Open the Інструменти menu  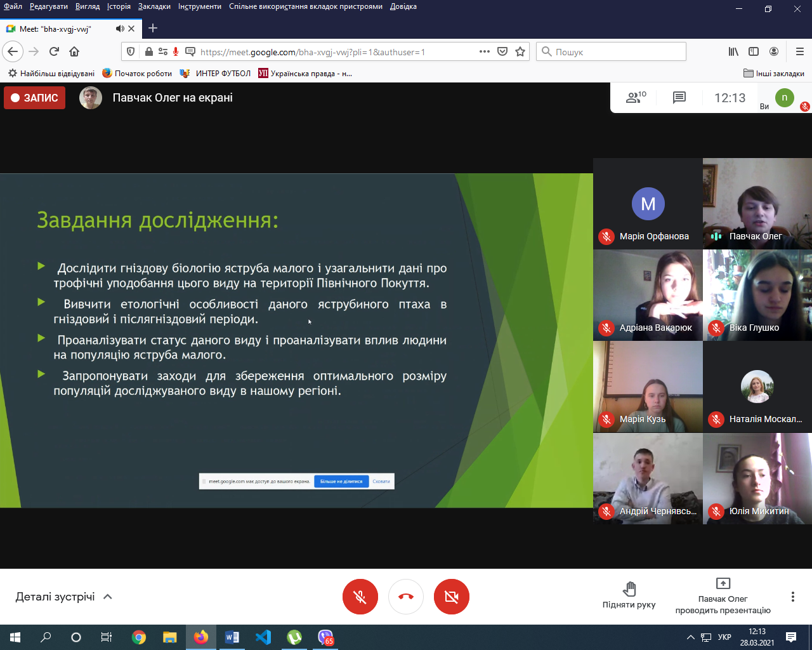point(200,6)
